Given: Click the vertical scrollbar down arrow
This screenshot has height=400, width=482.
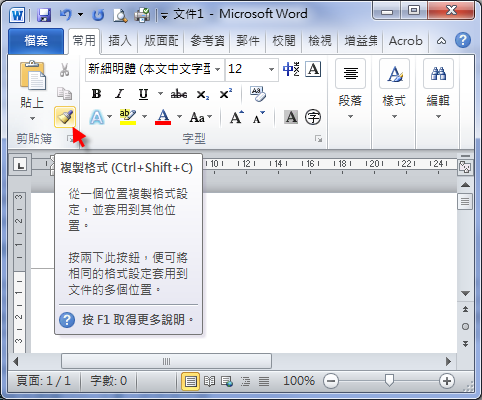Looking at the screenshot, I should coord(465,294).
